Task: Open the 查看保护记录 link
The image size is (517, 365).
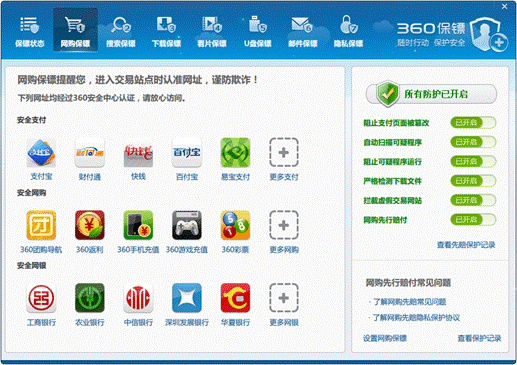Action: (x=479, y=338)
